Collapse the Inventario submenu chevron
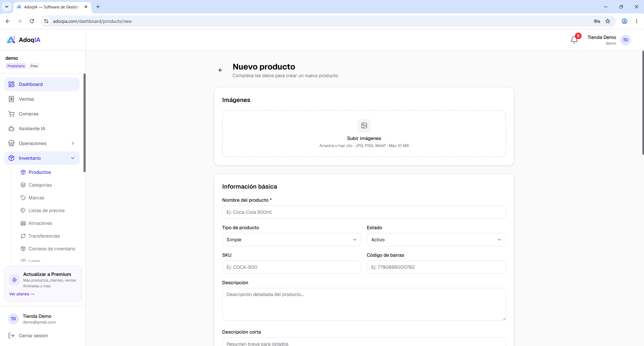 point(73,158)
